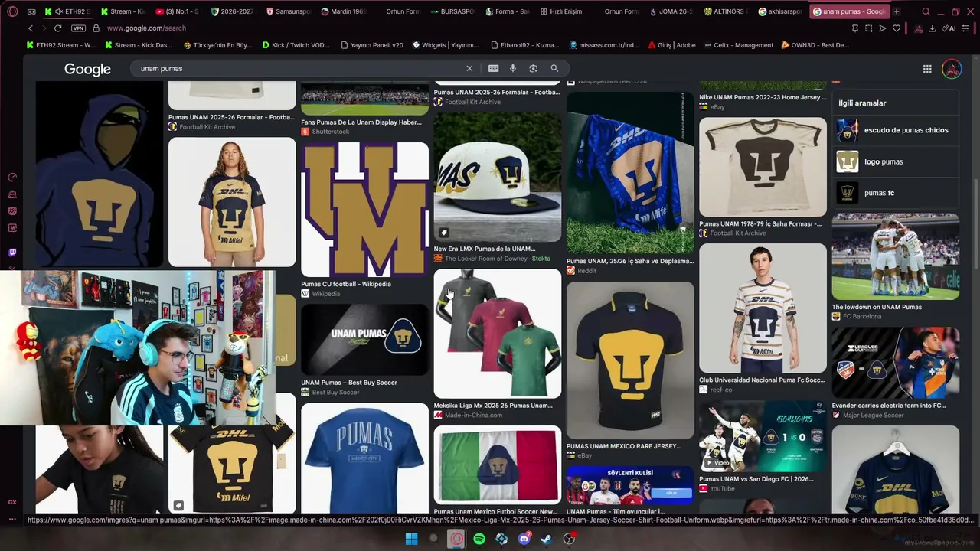Image resolution: width=980 pixels, height=551 pixels.
Task: Select related search 'logo pumas'
Action: 896,161
